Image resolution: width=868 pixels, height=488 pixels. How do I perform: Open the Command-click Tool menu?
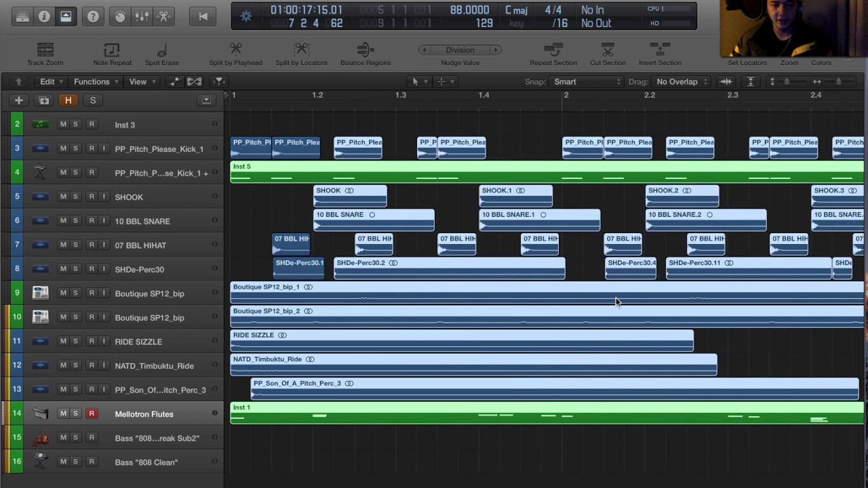point(446,81)
